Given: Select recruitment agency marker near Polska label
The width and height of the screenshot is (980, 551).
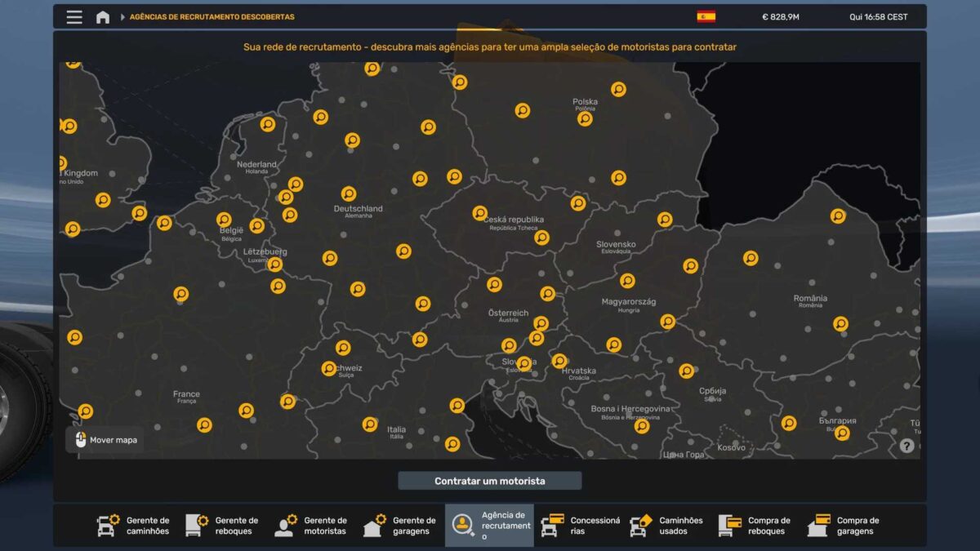Looking at the screenshot, I should pos(585,118).
